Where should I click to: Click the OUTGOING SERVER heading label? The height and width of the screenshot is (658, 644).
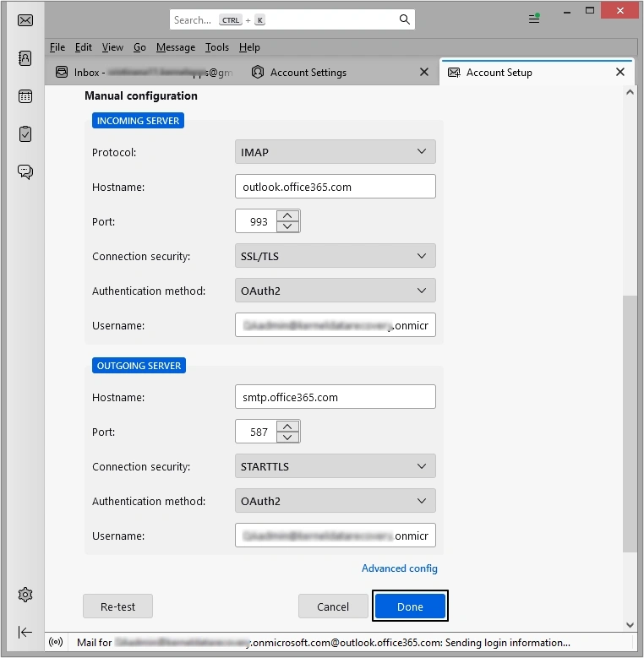tap(139, 366)
